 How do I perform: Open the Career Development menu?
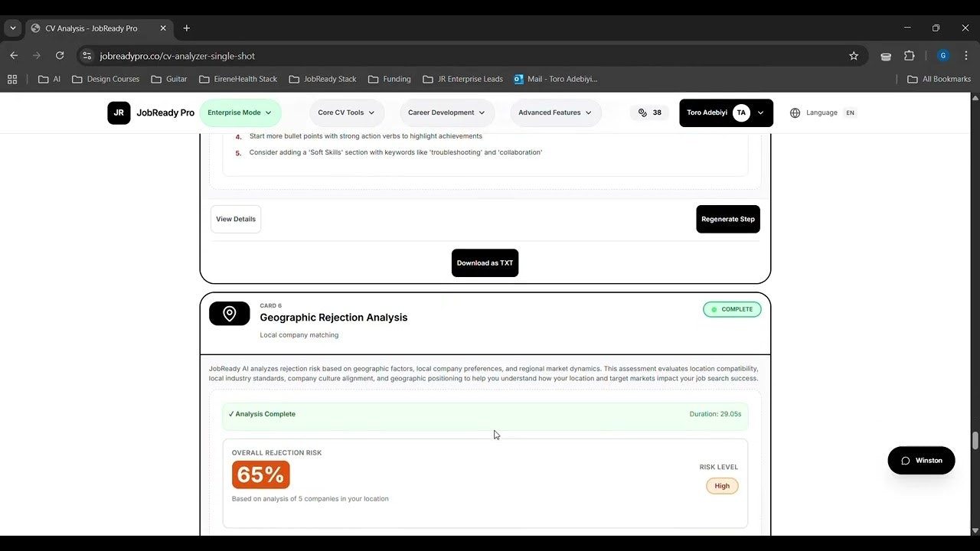(x=446, y=112)
